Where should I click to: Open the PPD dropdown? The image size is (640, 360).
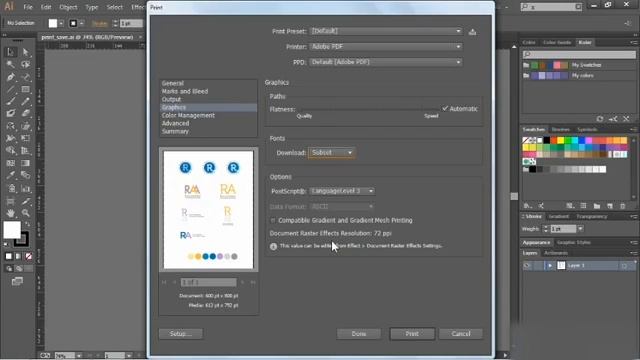tap(385, 62)
